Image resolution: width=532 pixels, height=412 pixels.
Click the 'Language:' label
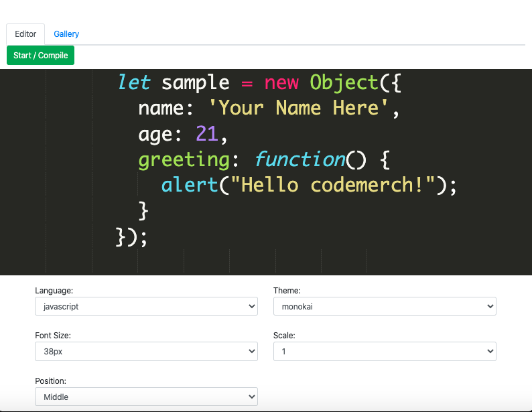[54, 291]
